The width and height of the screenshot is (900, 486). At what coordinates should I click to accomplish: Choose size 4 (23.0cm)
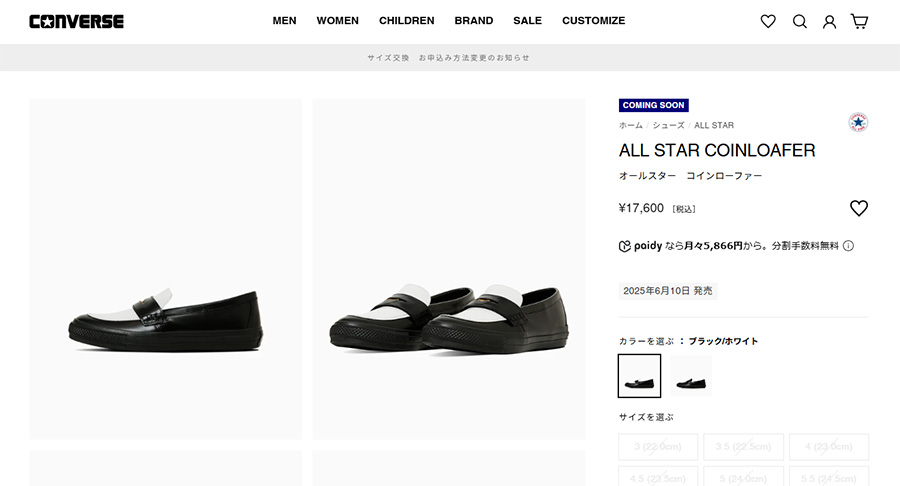pos(829,446)
